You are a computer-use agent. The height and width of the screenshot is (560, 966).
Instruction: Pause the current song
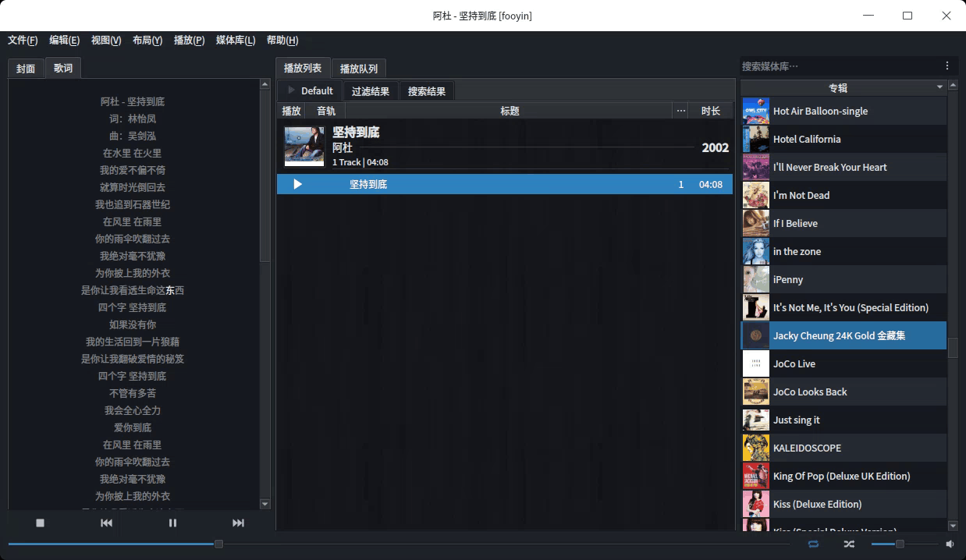(x=173, y=523)
